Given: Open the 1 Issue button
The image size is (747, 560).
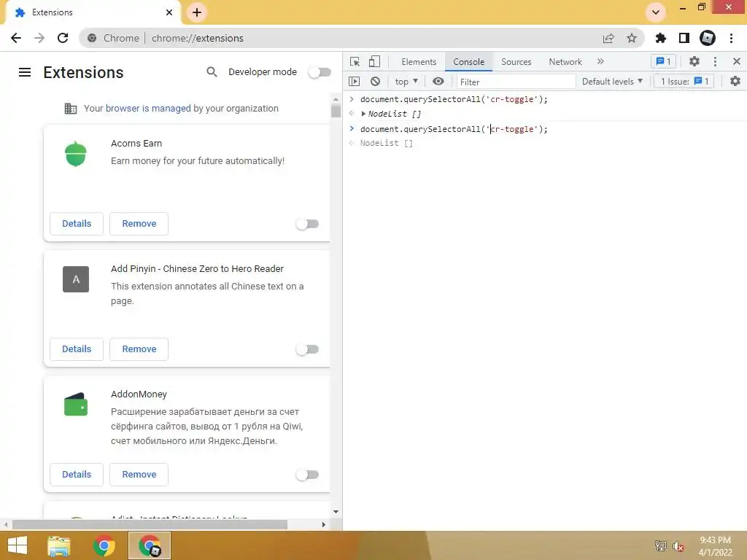Looking at the screenshot, I should pyautogui.click(x=684, y=82).
